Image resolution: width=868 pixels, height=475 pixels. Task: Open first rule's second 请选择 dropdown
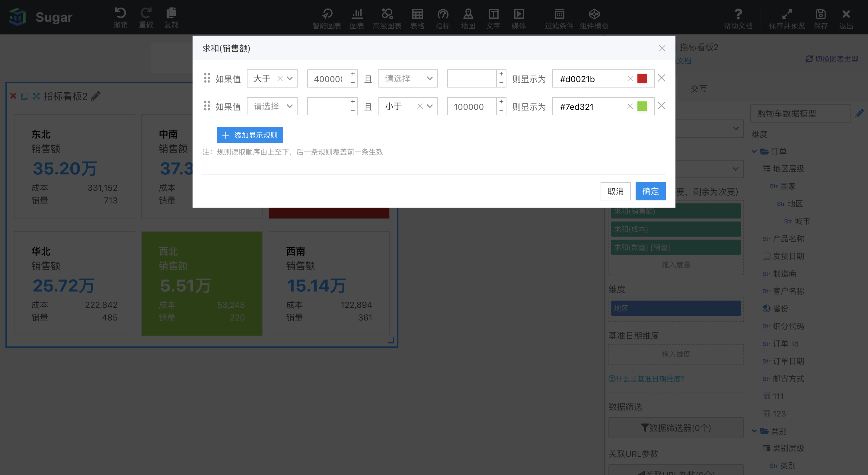[x=408, y=78]
